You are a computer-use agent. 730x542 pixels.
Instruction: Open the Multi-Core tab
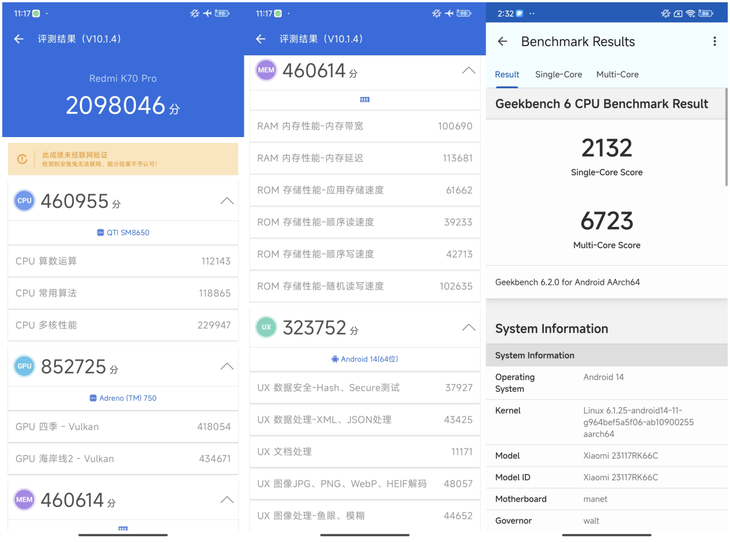tap(617, 75)
